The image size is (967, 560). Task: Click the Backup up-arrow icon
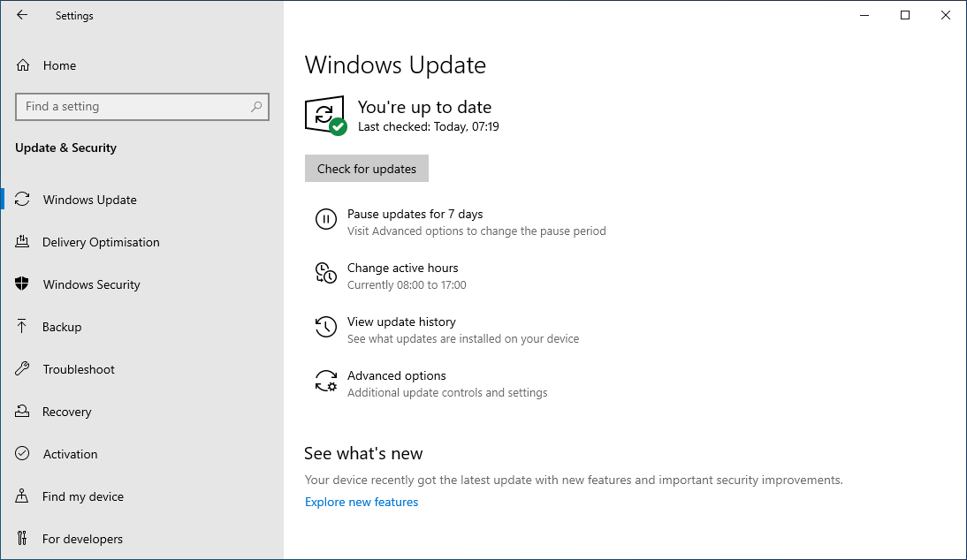point(22,326)
